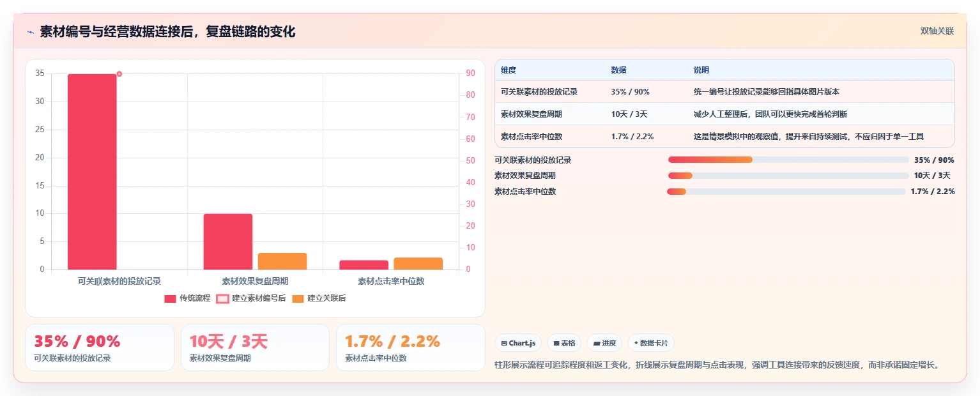Click the pink line point at chart top

click(119, 74)
